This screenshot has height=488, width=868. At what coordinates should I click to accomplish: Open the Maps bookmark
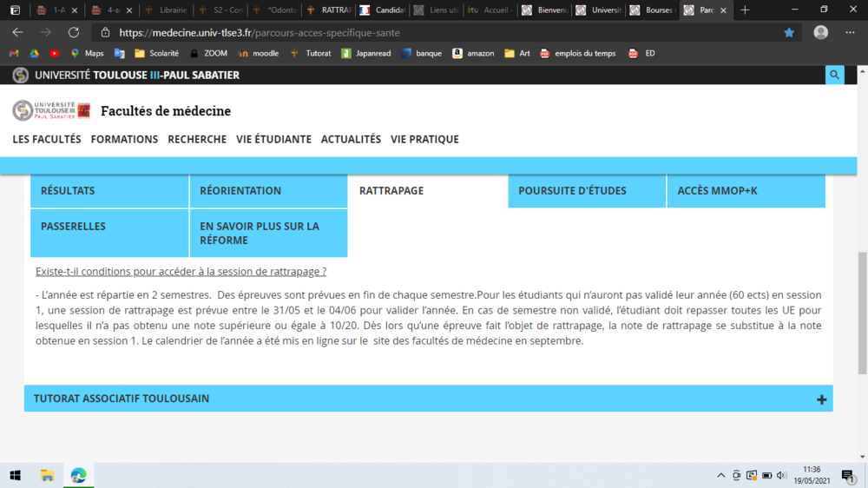88,54
